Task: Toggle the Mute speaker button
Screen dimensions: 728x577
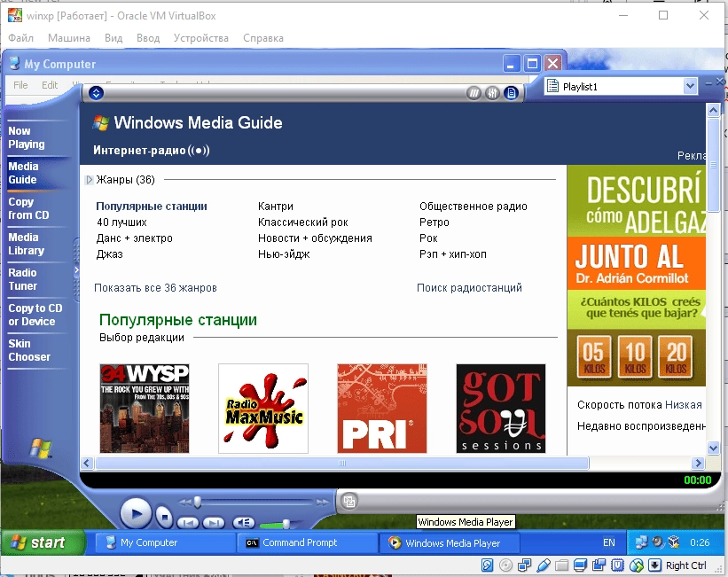Action: (x=243, y=523)
